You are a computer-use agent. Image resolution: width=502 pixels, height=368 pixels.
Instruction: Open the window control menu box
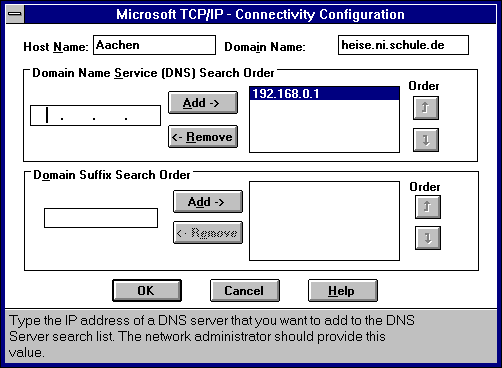pyautogui.click(x=15, y=14)
